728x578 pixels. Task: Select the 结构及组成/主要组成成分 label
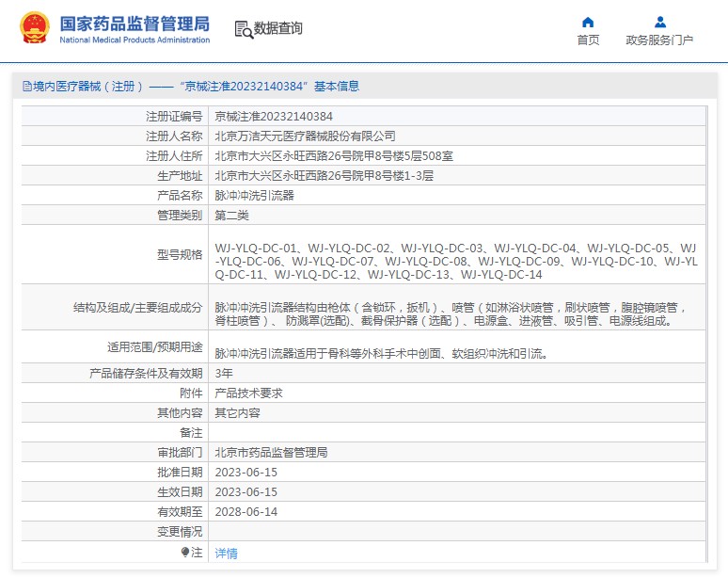click(138, 307)
